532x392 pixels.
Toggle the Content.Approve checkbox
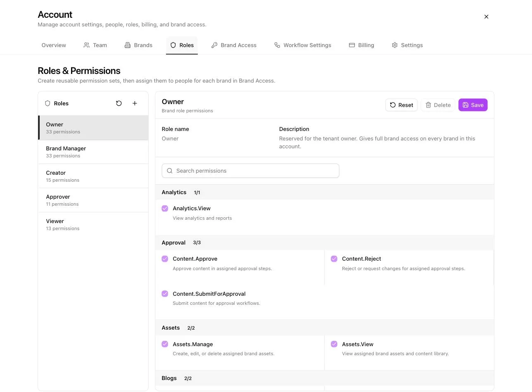[165, 259]
